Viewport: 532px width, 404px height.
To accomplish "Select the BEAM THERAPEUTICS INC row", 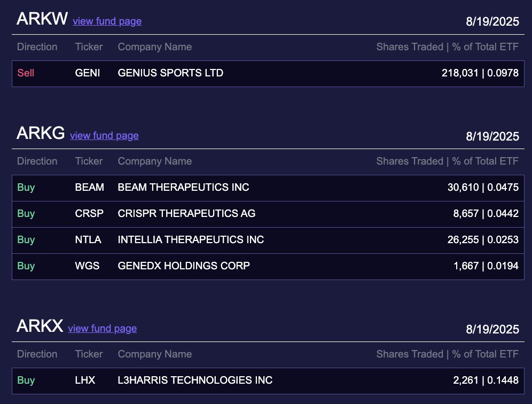I will point(268,188).
